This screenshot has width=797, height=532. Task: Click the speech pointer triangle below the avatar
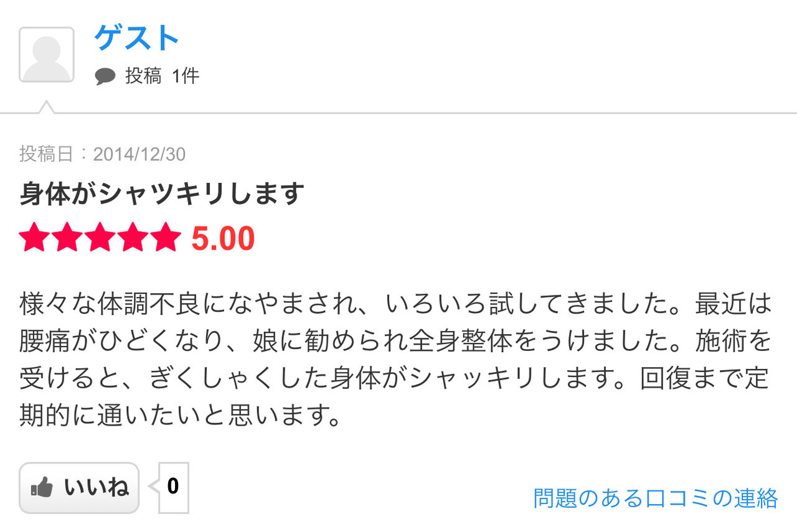[46, 106]
